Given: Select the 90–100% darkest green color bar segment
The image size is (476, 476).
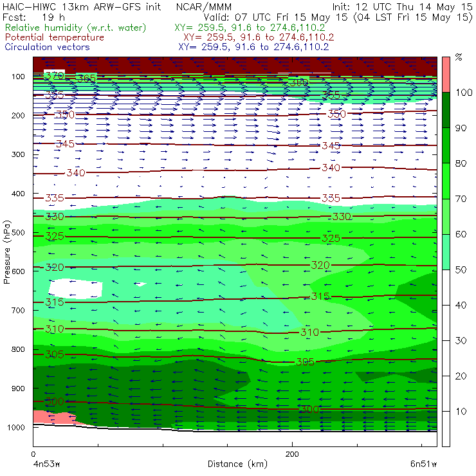Looking at the screenshot, I should 446,110.
